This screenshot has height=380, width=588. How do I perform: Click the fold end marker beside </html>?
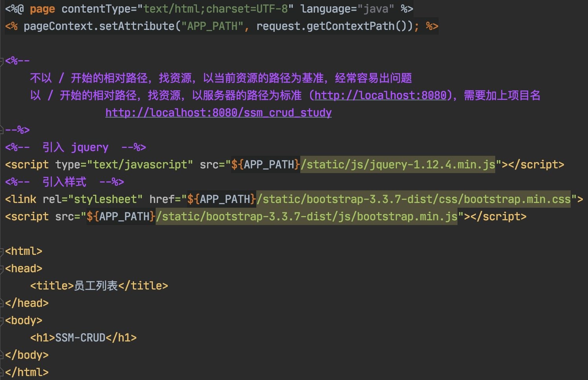click(x=2, y=373)
